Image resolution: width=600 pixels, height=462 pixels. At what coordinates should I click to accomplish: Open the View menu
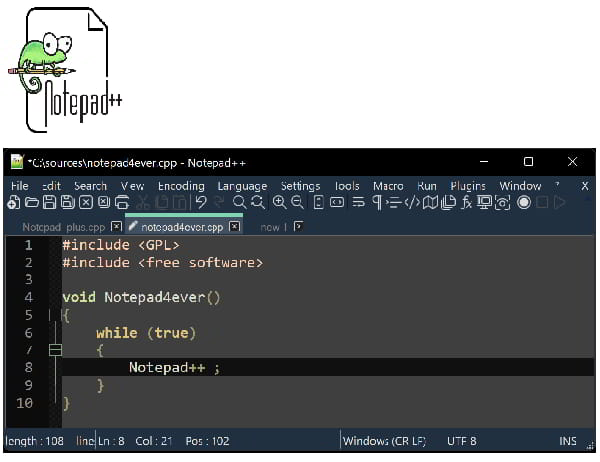(x=132, y=186)
